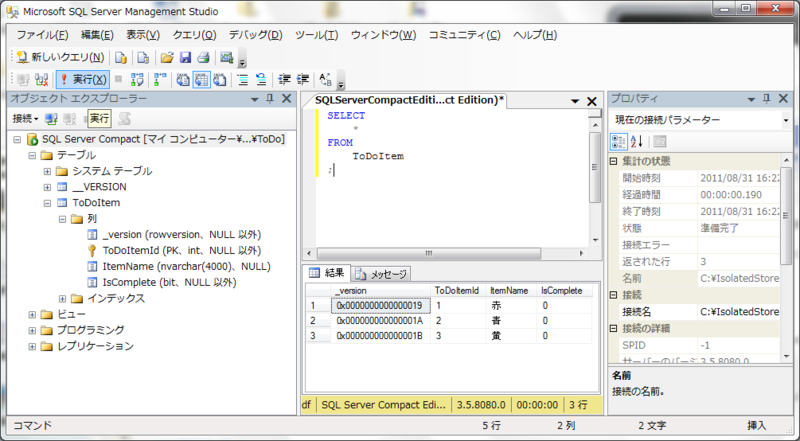Select the SQLServerCompactEditi... query tab

(x=409, y=100)
